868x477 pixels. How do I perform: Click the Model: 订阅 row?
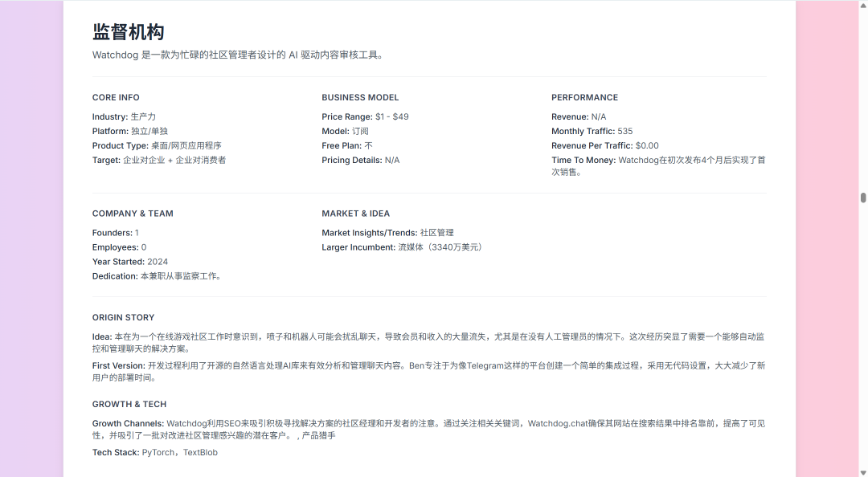pyautogui.click(x=346, y=131)
